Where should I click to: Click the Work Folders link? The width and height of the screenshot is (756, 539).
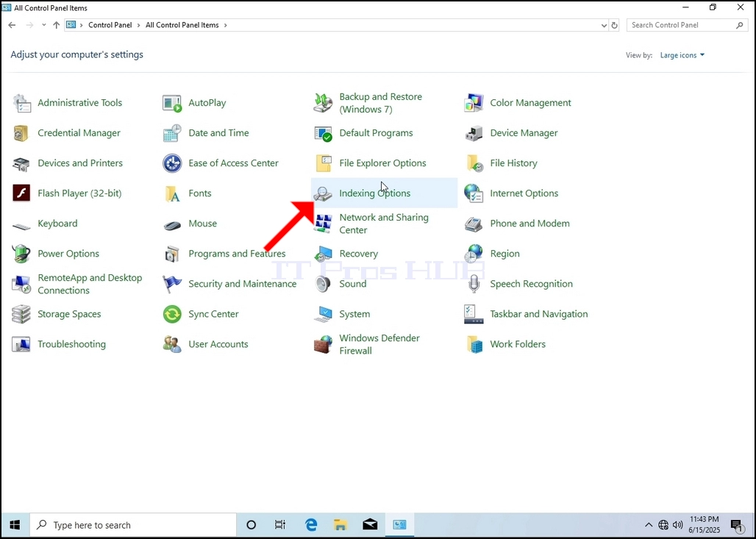click(518, 344)
